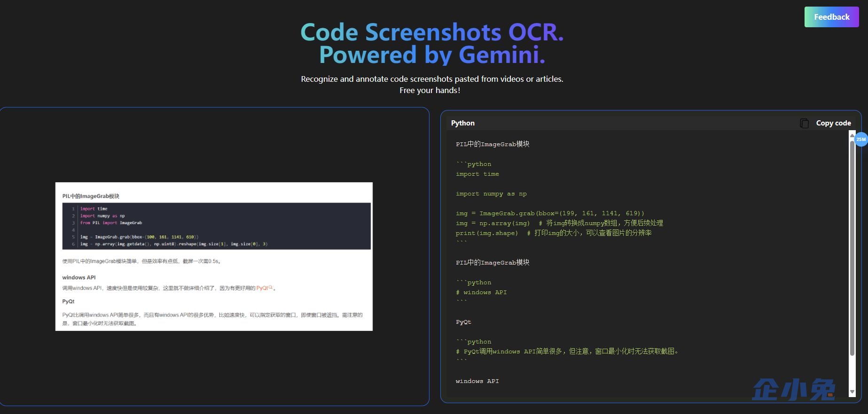Click the Copy code label
Viewport: 868px width, 414px height.
(833, 123)
